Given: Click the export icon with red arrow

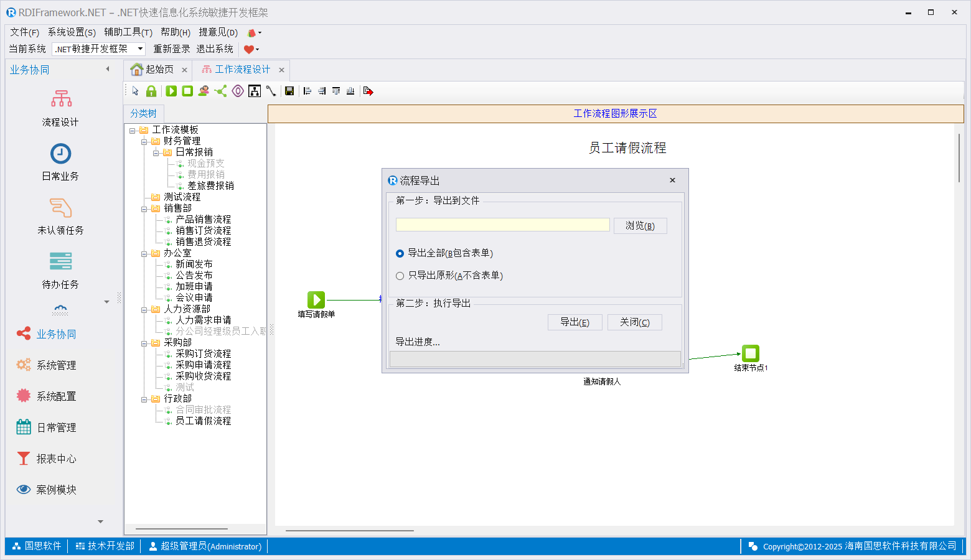Looking at the screenshot, I should point(368,91).
